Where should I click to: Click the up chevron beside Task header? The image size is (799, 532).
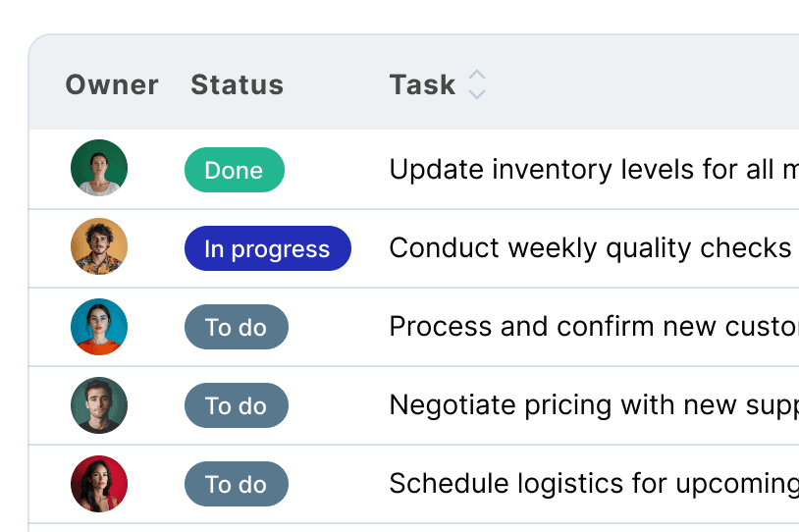click(x=477, y=75)
